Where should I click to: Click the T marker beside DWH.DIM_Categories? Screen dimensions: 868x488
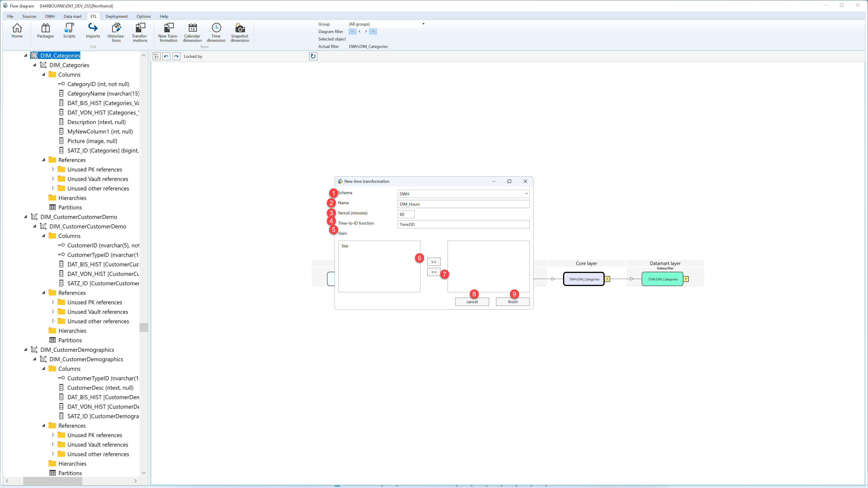click(607, 279)
